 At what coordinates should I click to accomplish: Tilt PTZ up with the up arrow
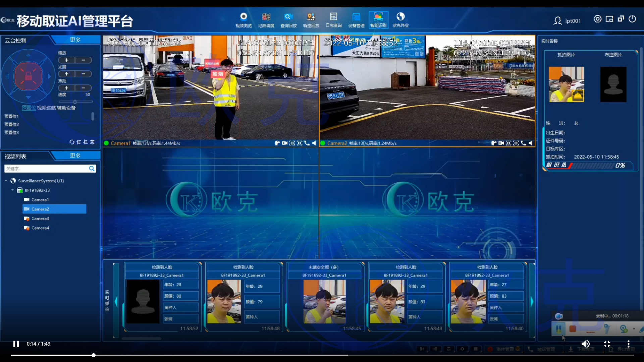tap(28, 55)
